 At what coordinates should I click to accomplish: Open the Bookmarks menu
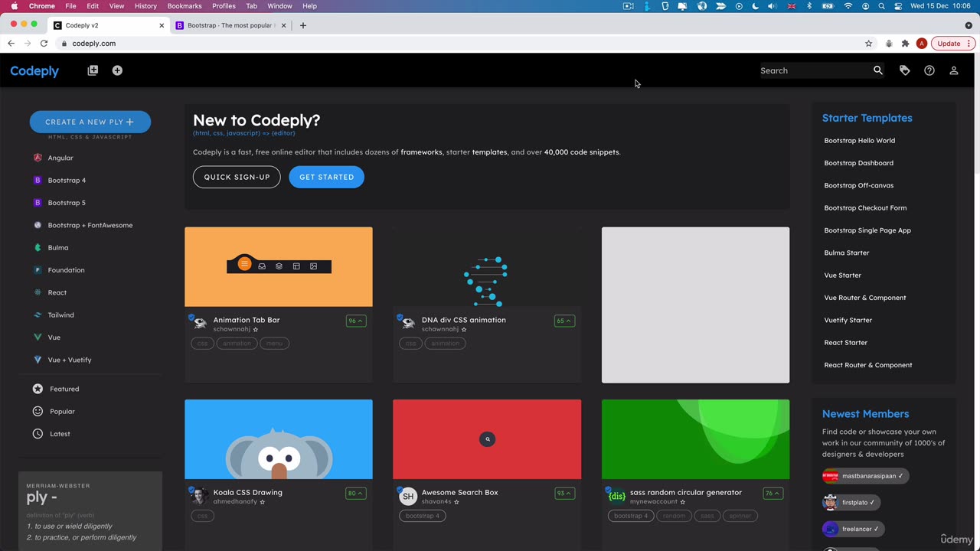[185, 6]
